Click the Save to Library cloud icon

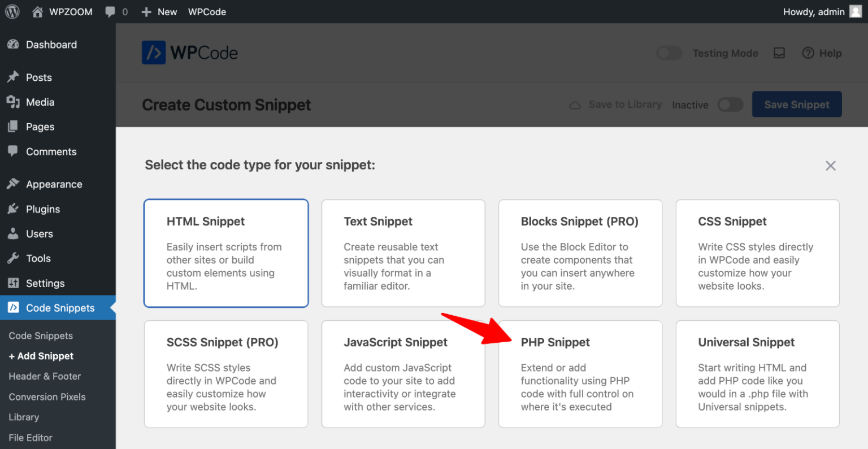575,104
